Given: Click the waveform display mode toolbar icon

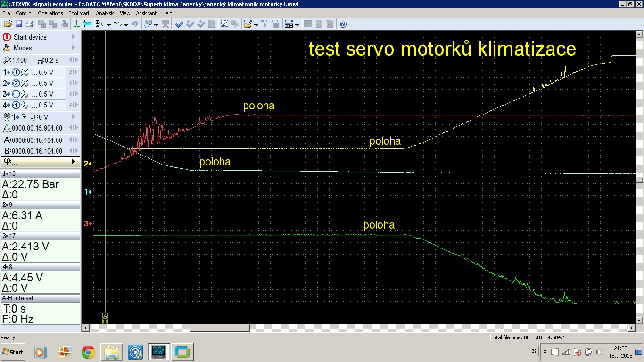Looking at the screenshot, I should (x=148, y=24).
